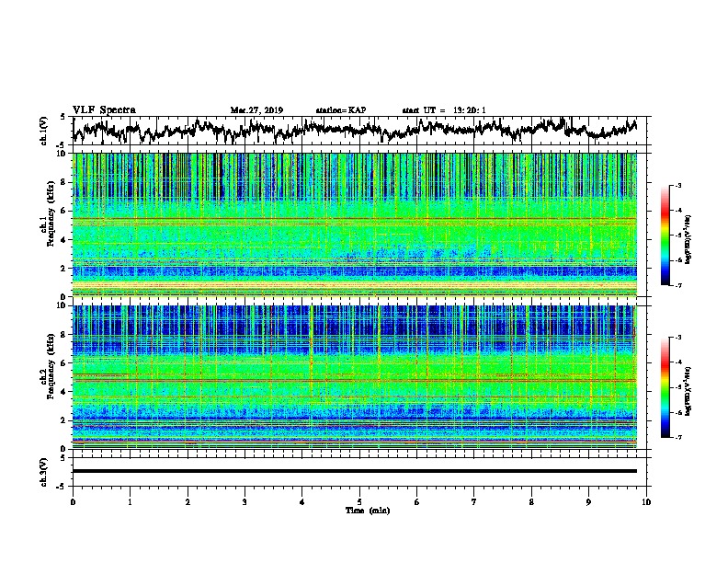Click the ch.2 "Frequency (kHz)" axis label
728x563 pixels.
point(51,366)
